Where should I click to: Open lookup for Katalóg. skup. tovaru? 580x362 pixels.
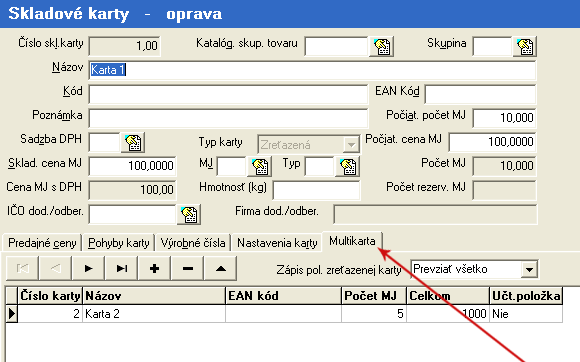(381, 46)
